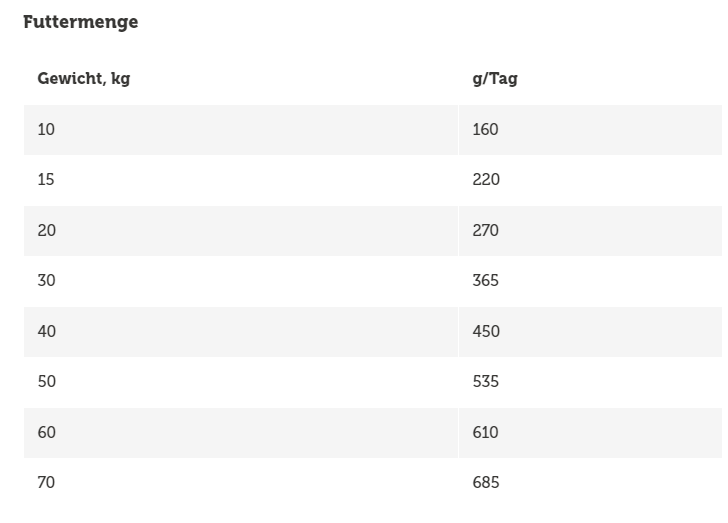Select the 50 kg weight cell

point(46,382)
